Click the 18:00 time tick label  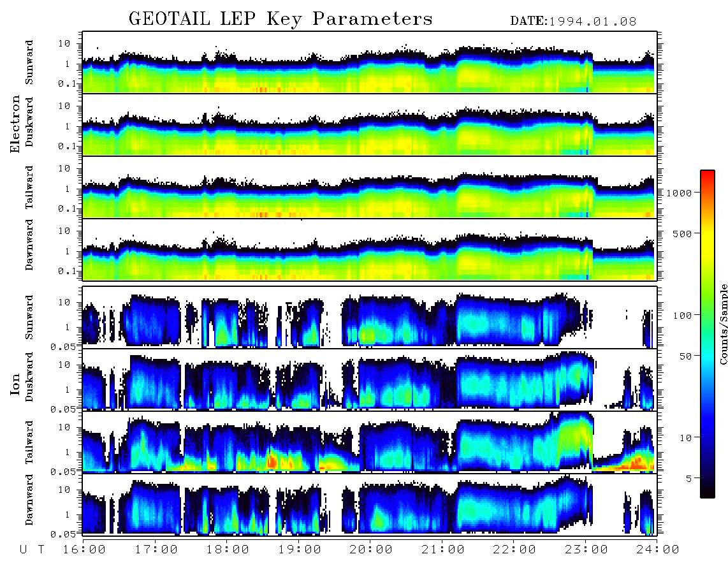coord(228,550)
